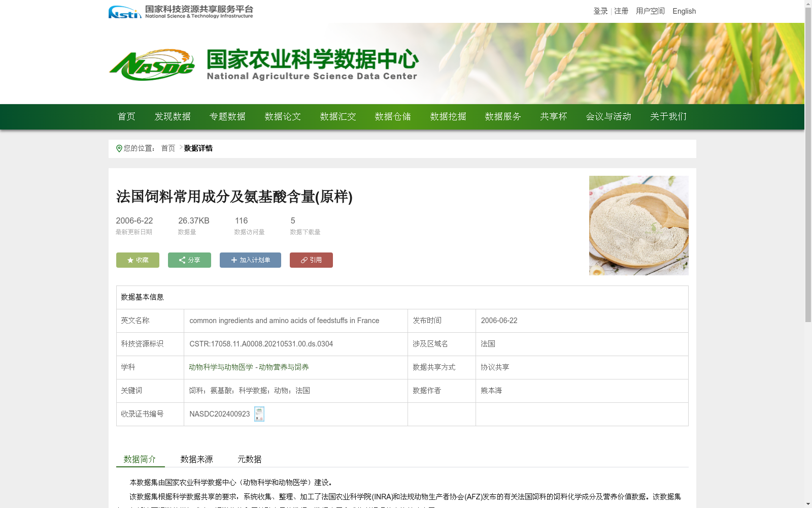Click the 法国 region value
Screen dimensions: 812x508
pyautogui.click(x=488, y=344)
